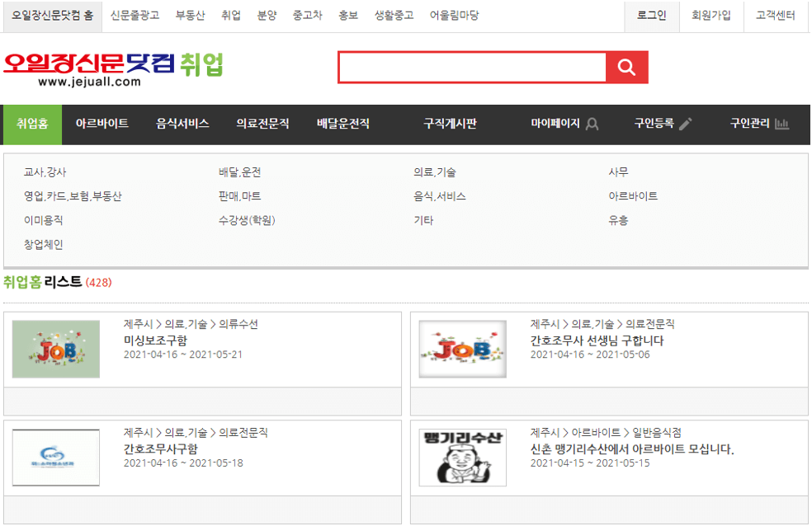Click date 2021-04-16 ~ 2021-05-18
This screenshot has width=812, height=526.
183,463
